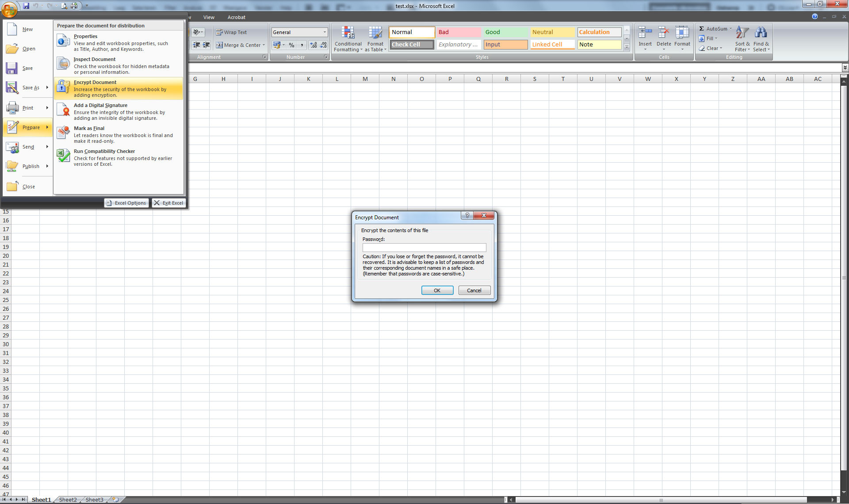Click the Password input field
849x504 pixels.
click(424, 248)
